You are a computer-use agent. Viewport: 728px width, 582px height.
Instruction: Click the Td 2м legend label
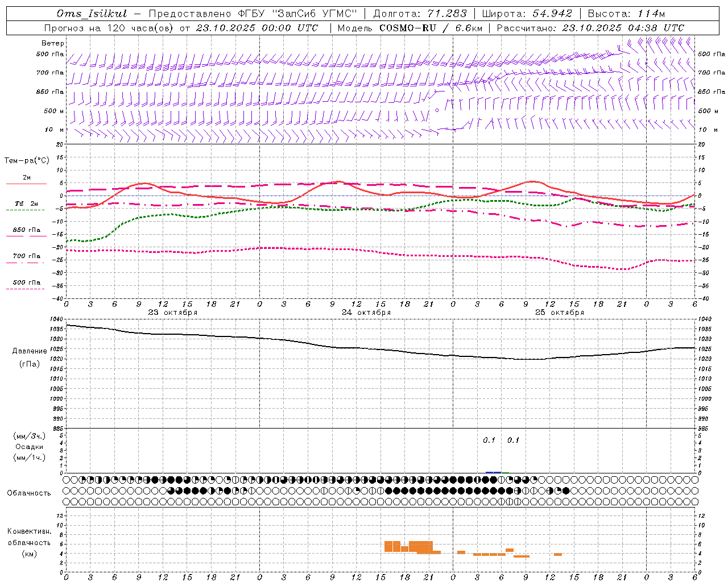point(27,203)
